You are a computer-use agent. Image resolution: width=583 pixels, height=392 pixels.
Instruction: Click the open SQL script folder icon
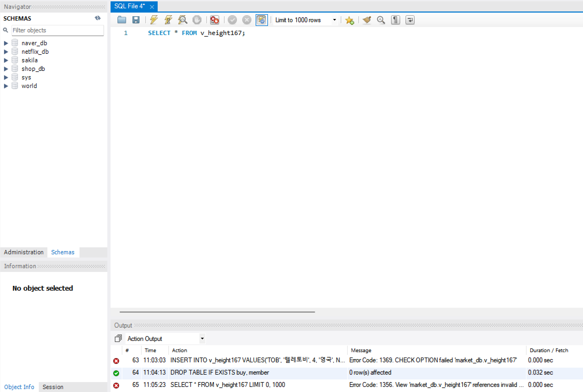122,20
